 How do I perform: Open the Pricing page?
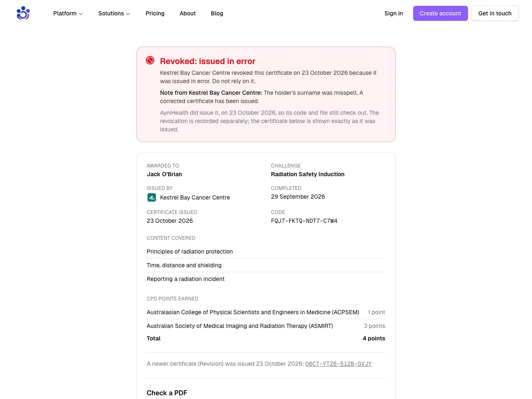[x=155, y=13]
